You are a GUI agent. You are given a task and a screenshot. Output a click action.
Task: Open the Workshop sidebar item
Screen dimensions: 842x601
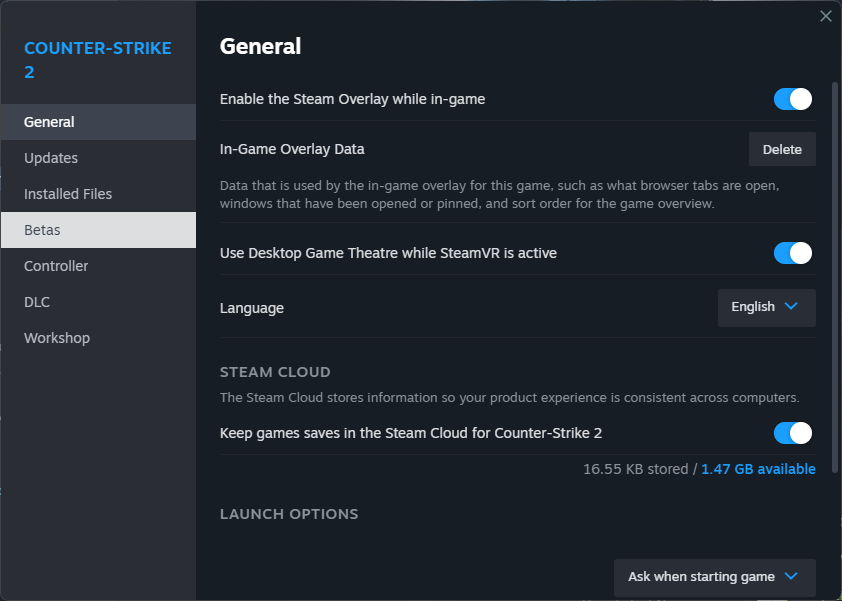[x=57, y=338]
